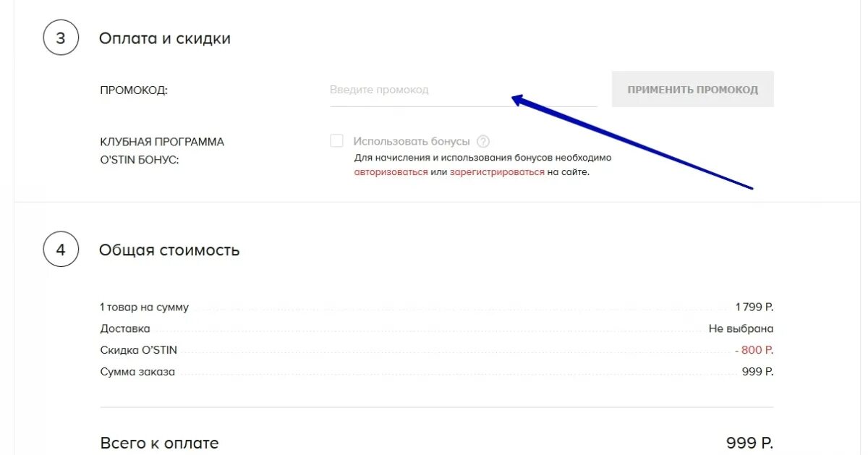Tick the Использовать бонусы checkbox
Viewport: 868px width, 455px height.
tap(336, 141)
